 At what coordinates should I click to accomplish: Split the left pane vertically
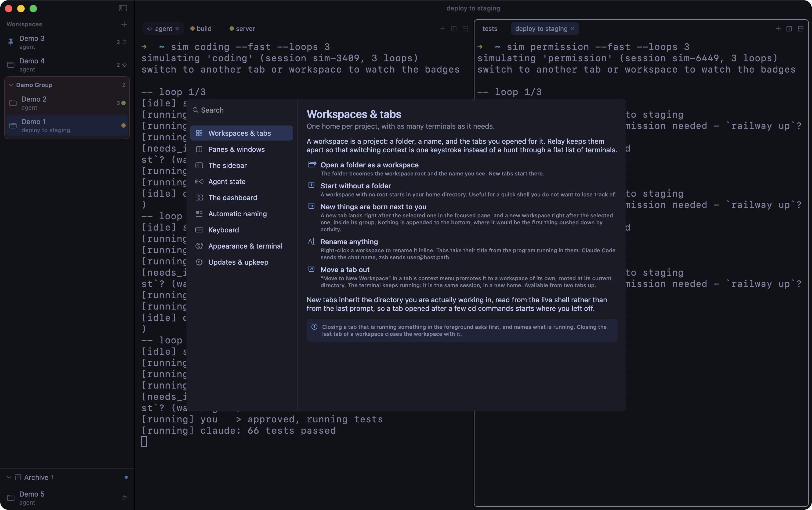pyautogui.click(x=454, y=29)
